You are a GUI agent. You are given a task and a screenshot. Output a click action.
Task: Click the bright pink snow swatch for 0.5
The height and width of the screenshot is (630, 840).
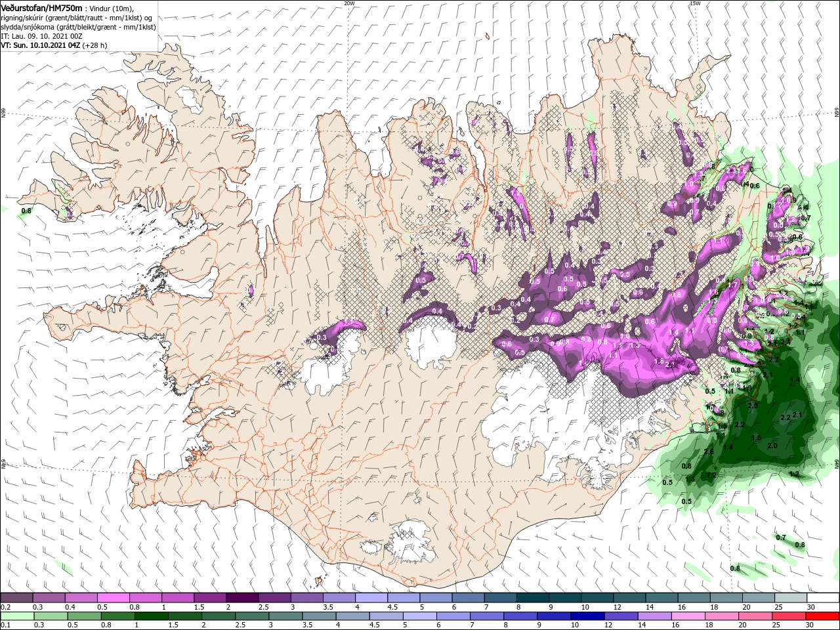click(113, 598)
